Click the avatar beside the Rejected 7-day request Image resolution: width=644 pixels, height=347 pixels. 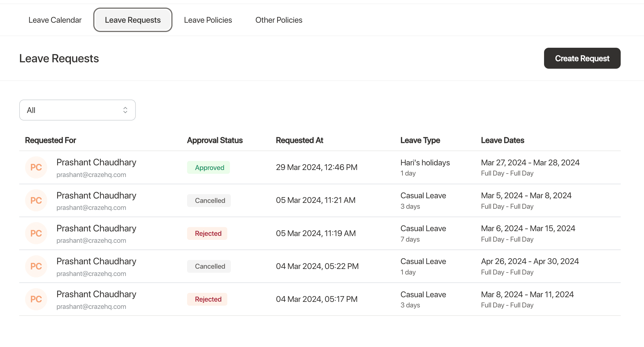36,233
